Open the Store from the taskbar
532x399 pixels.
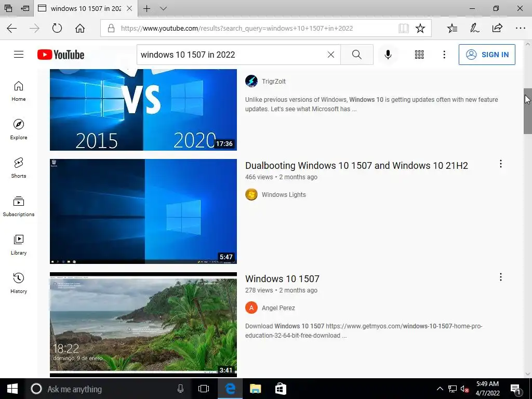[x=281, y=389]
